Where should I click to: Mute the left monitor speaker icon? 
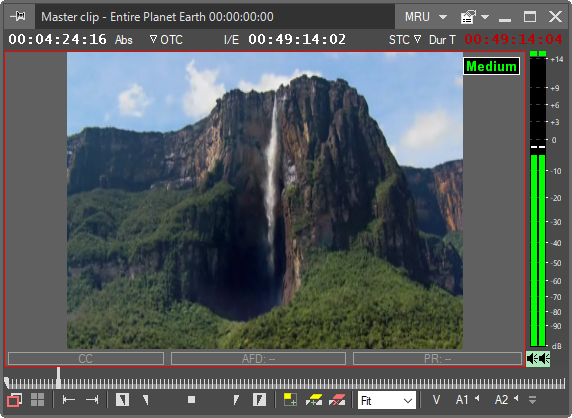533,359
